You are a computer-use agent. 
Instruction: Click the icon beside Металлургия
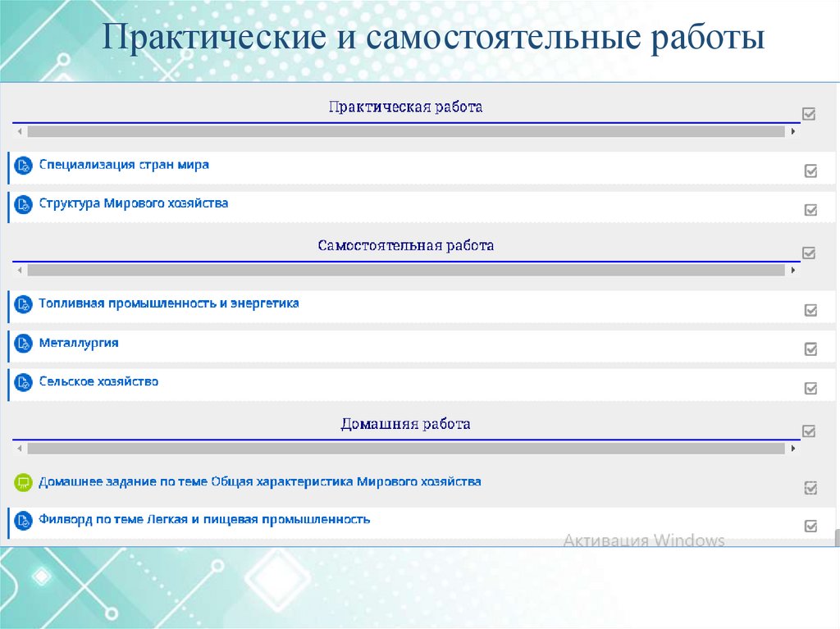click(23, 344)
